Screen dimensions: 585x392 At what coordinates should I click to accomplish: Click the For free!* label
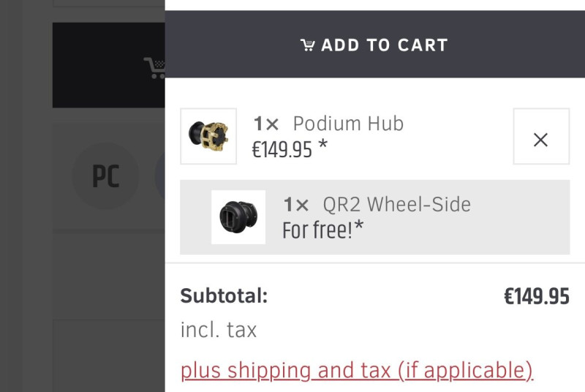tap(322, 230)
